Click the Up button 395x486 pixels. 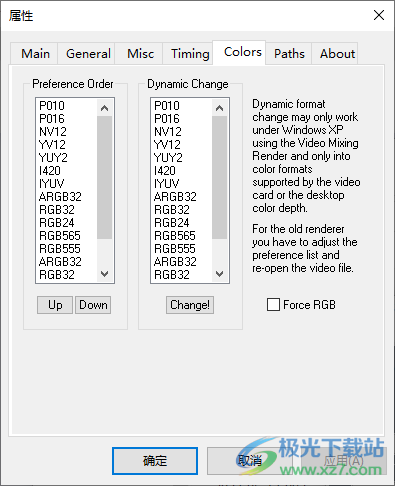[x=55, y=305]
